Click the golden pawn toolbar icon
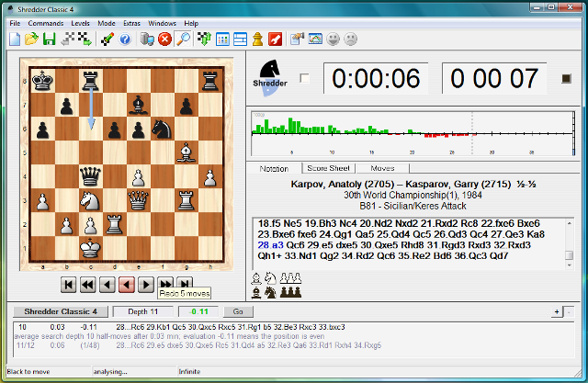The height and width of the screenshot is (383, 588). point(257,39)
